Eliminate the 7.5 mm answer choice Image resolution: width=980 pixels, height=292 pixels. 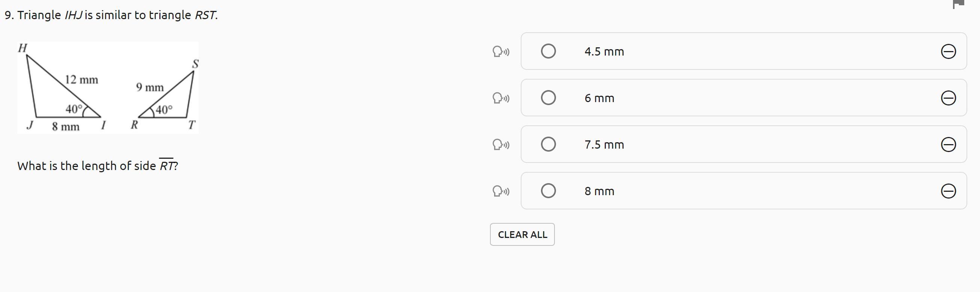pyautogui.click(x=948, y=144)
